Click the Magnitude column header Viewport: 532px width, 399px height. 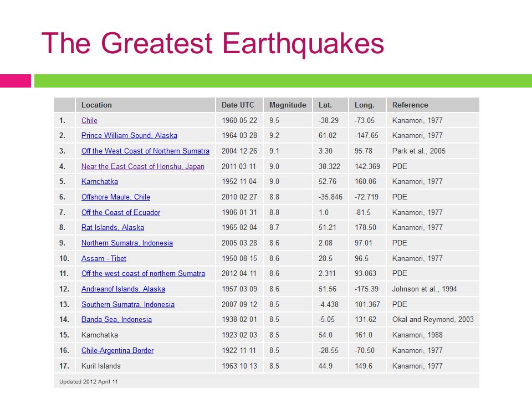click(x=288, y=105)
